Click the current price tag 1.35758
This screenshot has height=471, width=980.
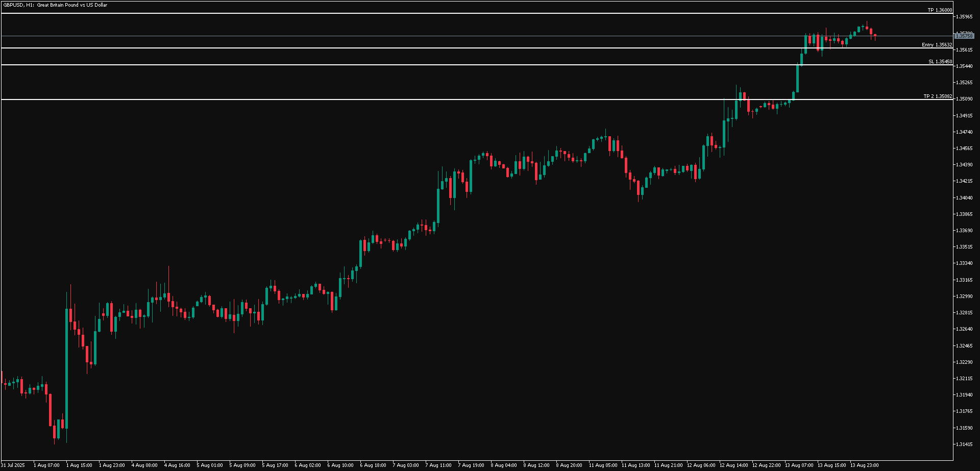(964, 36)
